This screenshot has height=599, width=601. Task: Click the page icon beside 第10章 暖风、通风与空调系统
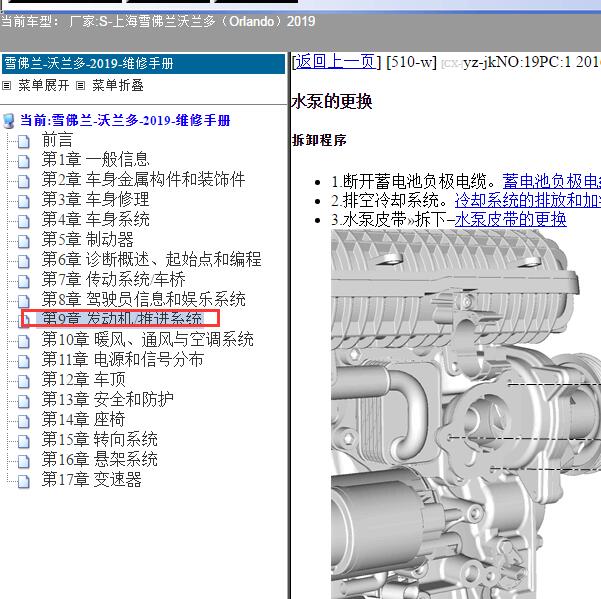(24, 341)
